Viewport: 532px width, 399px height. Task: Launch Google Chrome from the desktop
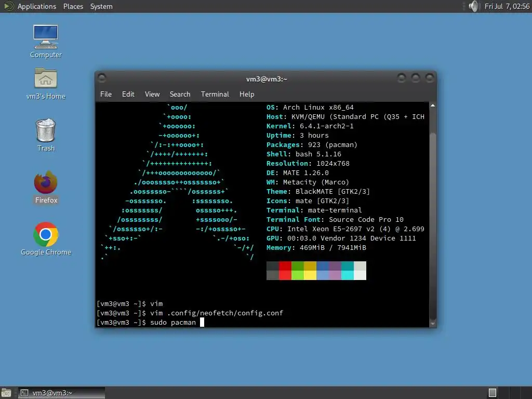[46, 239]
